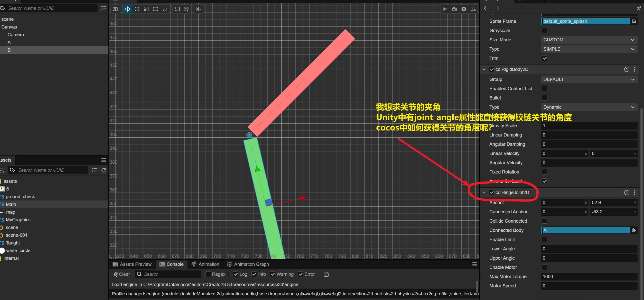Enable the Grayscale checkbox

pyautogui.click(x=545, y=31)
